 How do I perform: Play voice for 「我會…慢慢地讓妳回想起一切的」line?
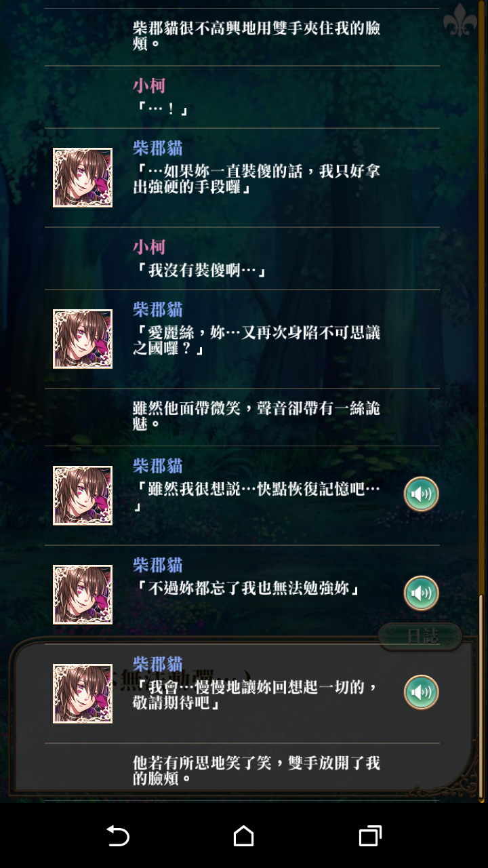(422, 692)
